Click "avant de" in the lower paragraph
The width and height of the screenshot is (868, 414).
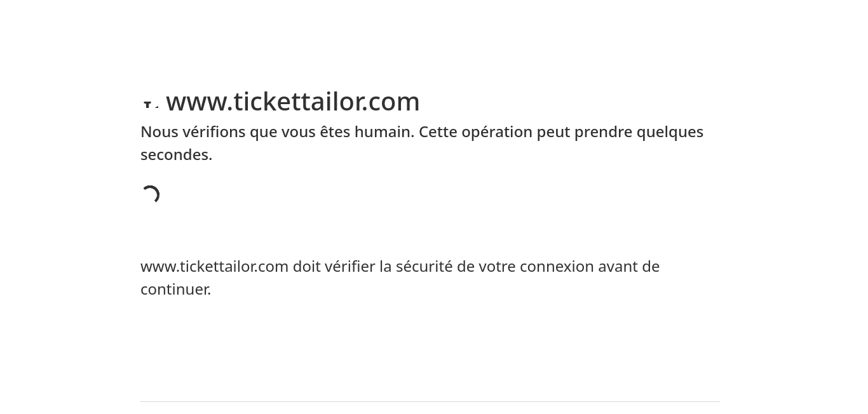click(628, 267)
